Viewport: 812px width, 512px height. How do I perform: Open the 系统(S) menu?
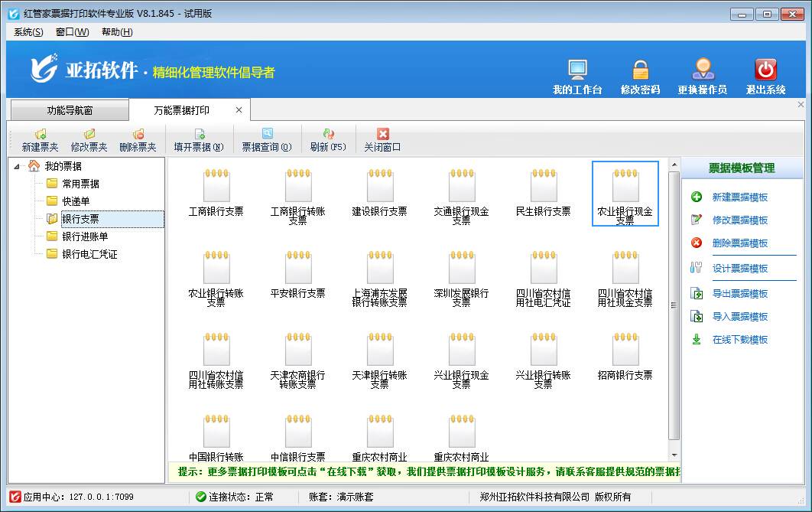click(x=28, y=32)
